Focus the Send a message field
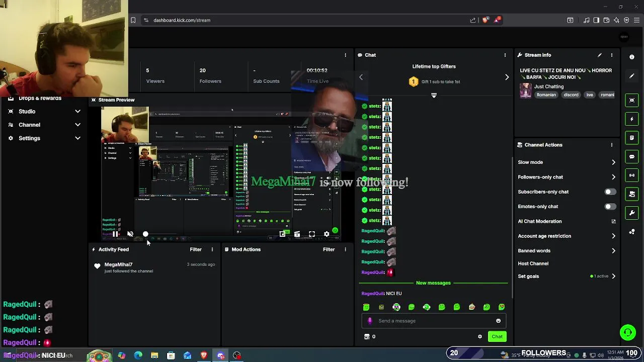This screenshot has width=644, height=362. point(434,321)
